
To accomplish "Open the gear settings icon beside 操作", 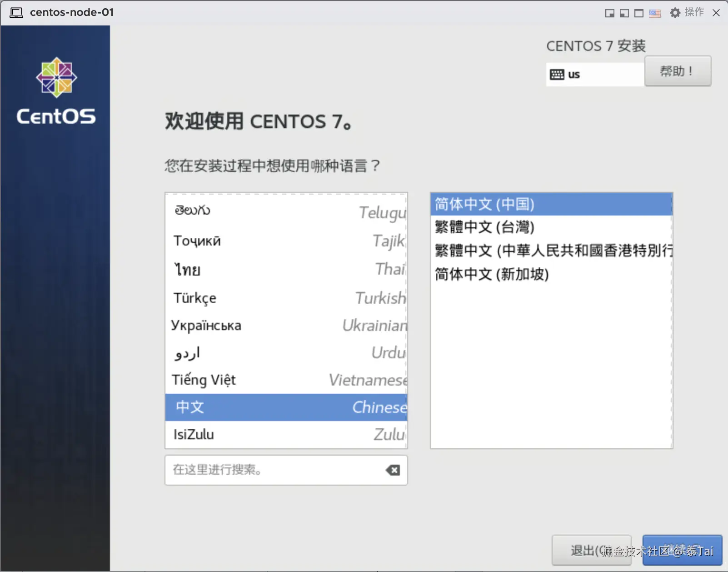I will [x=675, y=12].
